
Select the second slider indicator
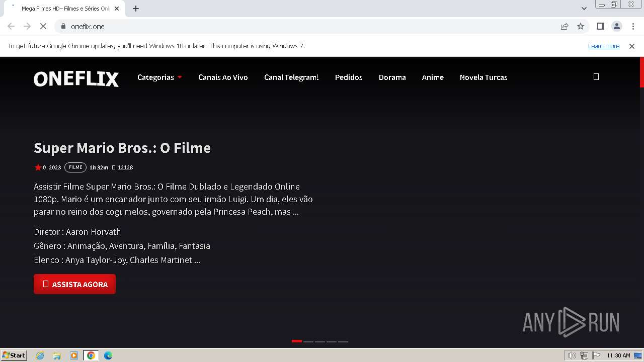coord(308,341)
